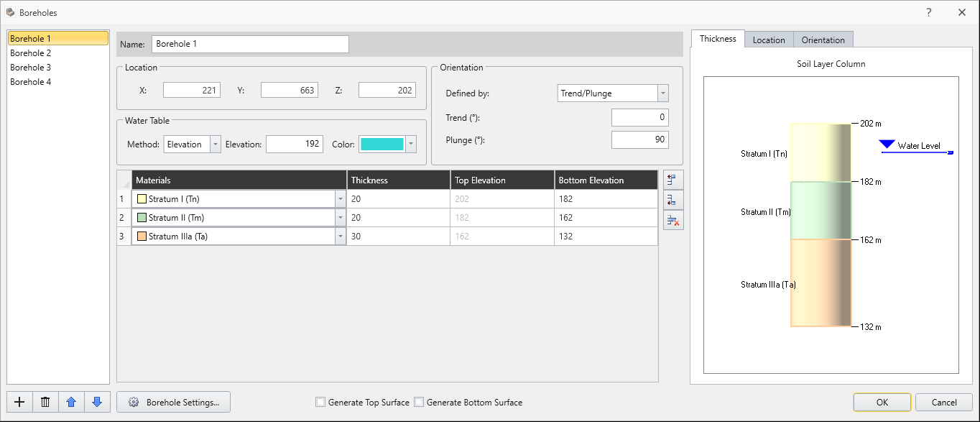Move Borehole 1 down using blue down arrow
The image size is (980, 422).
click(x=97, y=402)
